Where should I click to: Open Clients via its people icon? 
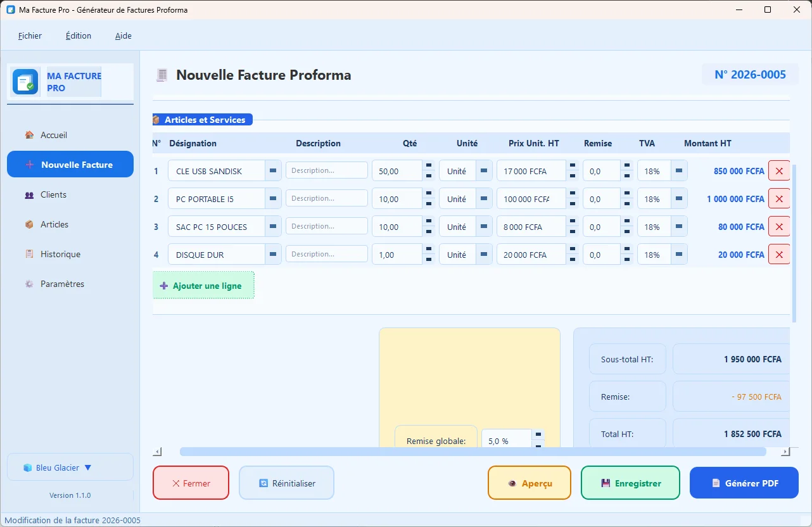pos(29,195)
